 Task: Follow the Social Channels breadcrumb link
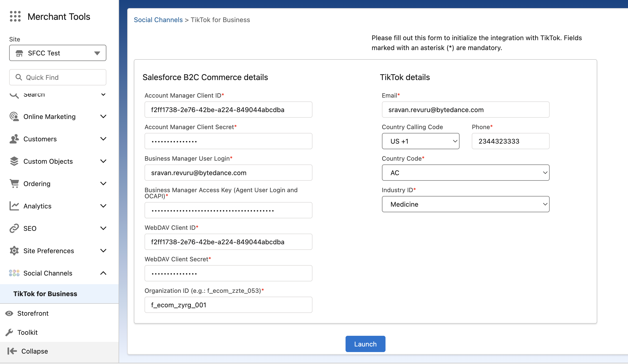pos(158,20)
